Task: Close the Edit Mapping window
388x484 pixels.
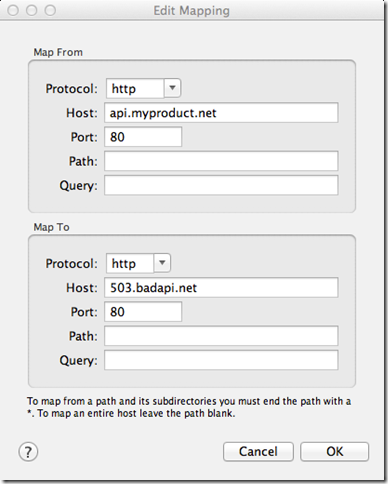Action: coord(13,10)
